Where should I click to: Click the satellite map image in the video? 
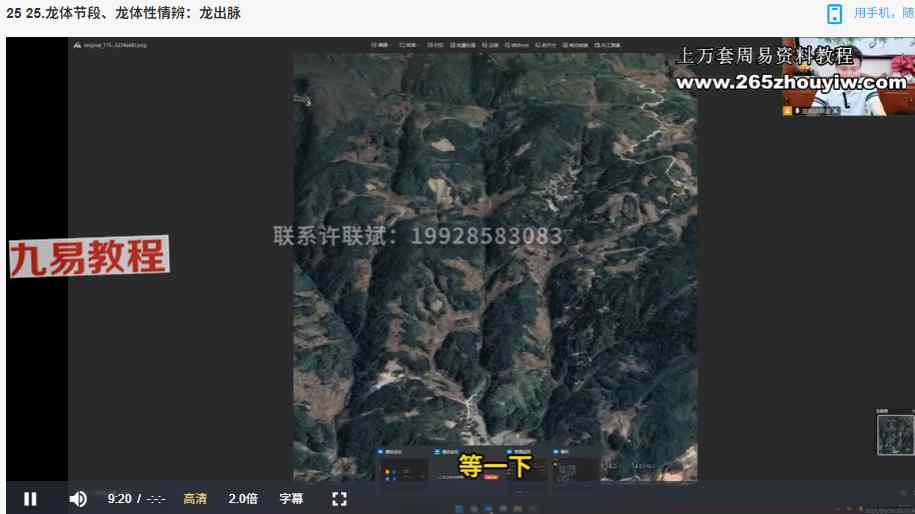pyautogui.click(x=495, y=300)
